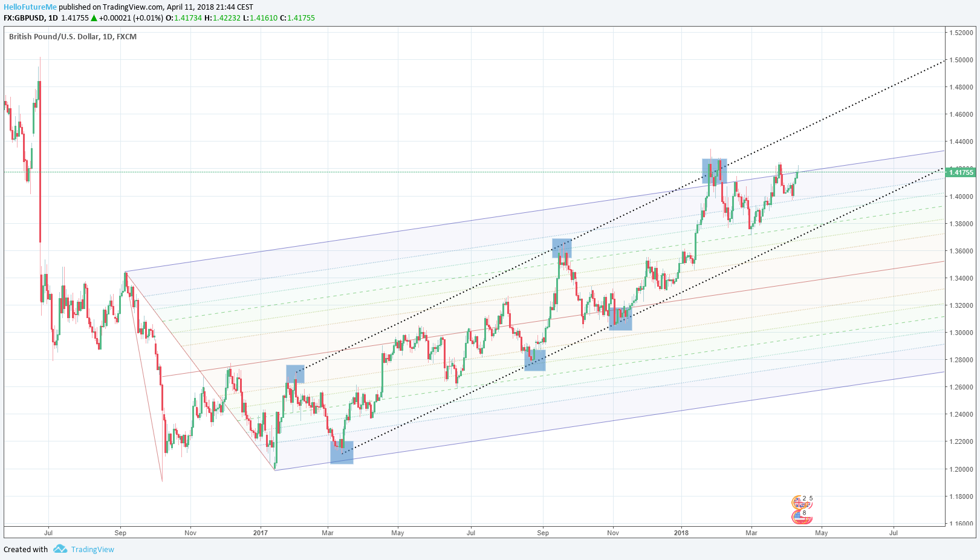
Task: Click the 1.50000 price axis label
Action: [x=961, y=60]
